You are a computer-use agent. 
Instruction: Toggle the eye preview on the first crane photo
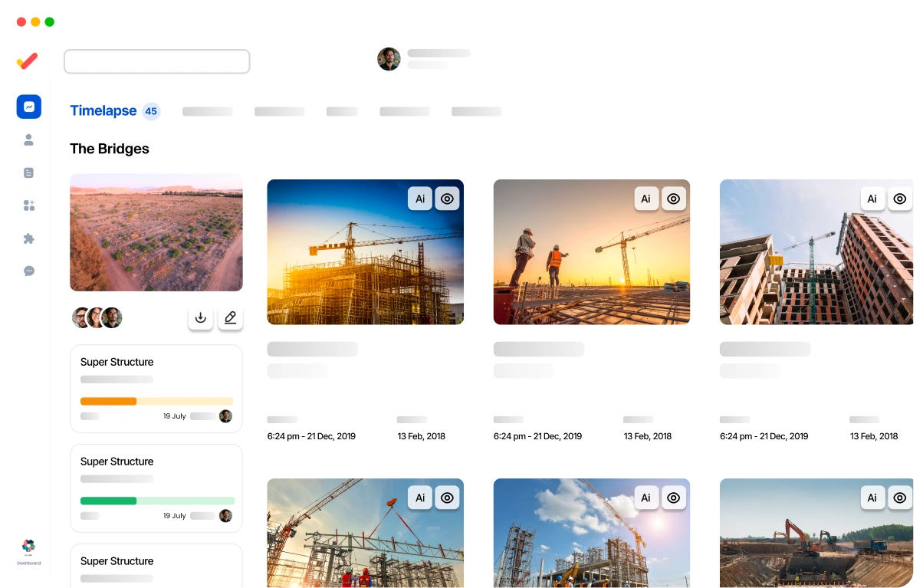click(x=447, y=199)
